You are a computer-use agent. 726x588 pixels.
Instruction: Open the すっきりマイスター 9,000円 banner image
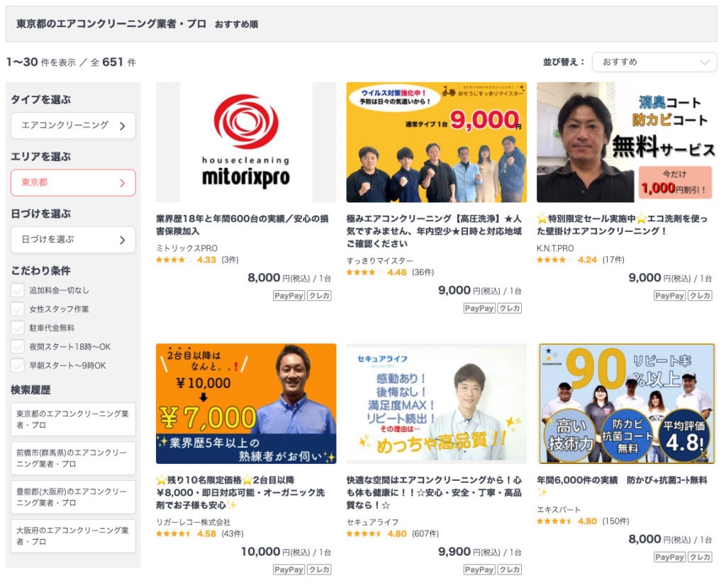[x=436, y=143]
